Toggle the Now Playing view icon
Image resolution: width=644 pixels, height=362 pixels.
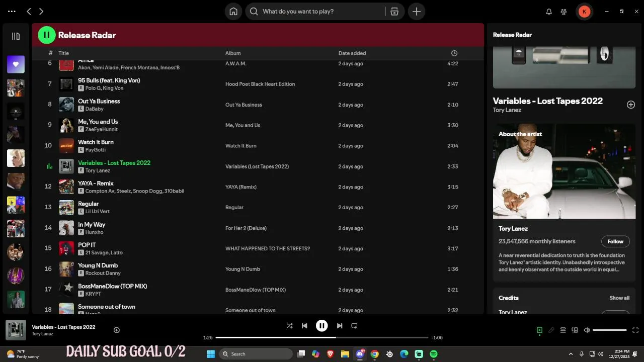click(539, 330)
